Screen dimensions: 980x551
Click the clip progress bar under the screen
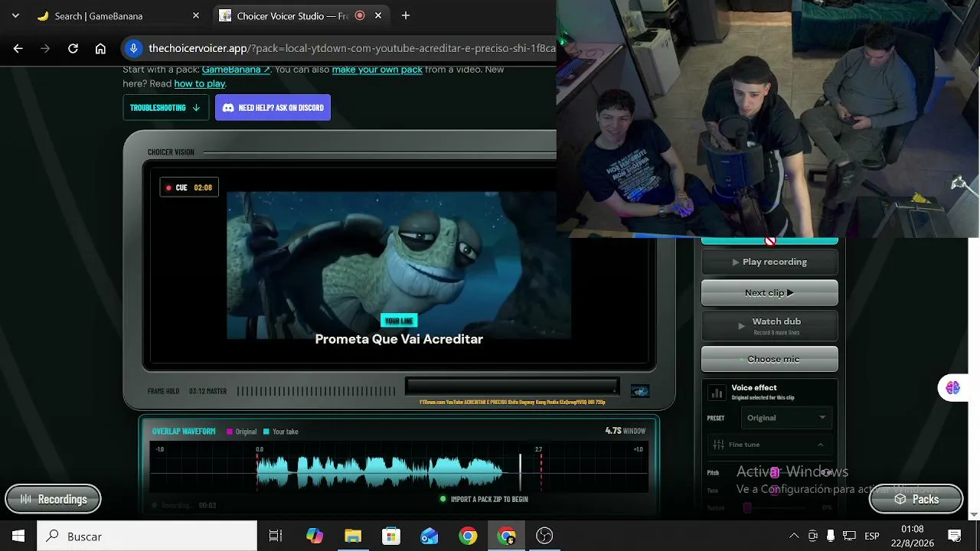pos(511,386)
